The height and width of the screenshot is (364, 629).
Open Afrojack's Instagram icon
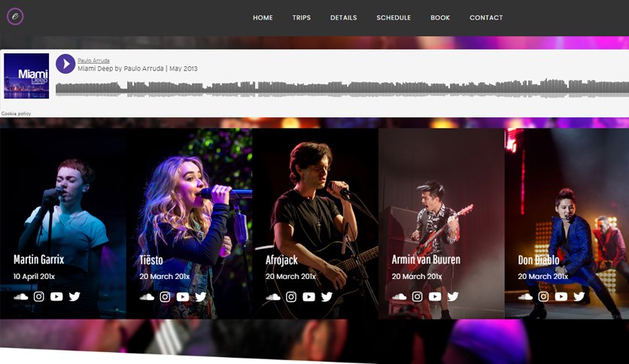pyautogui.click(x=291, y=296)
